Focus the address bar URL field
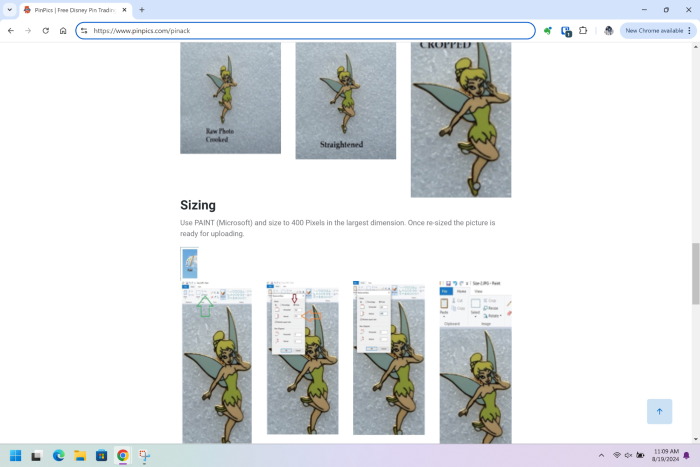 [x=305, y=31]
